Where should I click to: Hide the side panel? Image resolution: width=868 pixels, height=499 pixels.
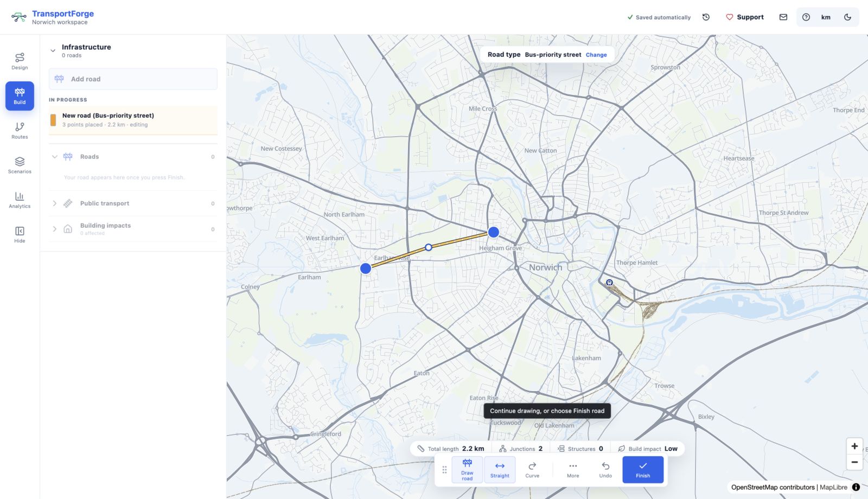20,235
